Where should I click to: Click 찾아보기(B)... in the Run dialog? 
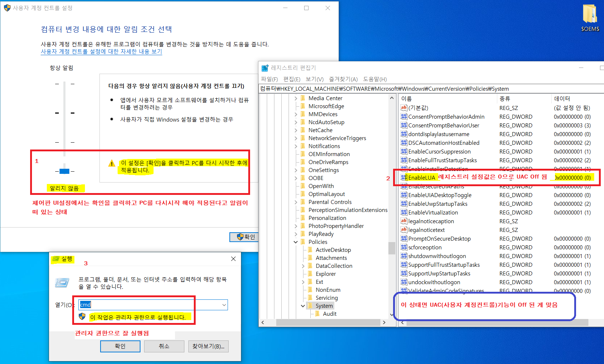click(x=208, y=346)
